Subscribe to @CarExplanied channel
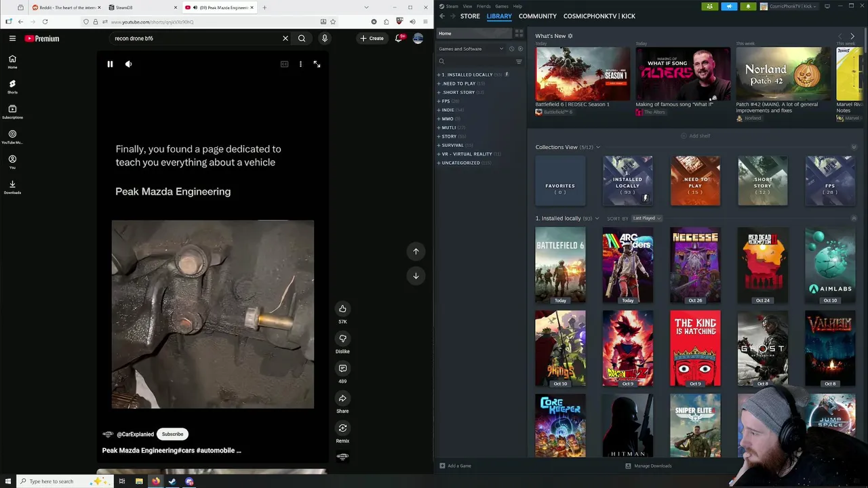The height and width of the screenshot is (488, 868). tap(172, 434)
